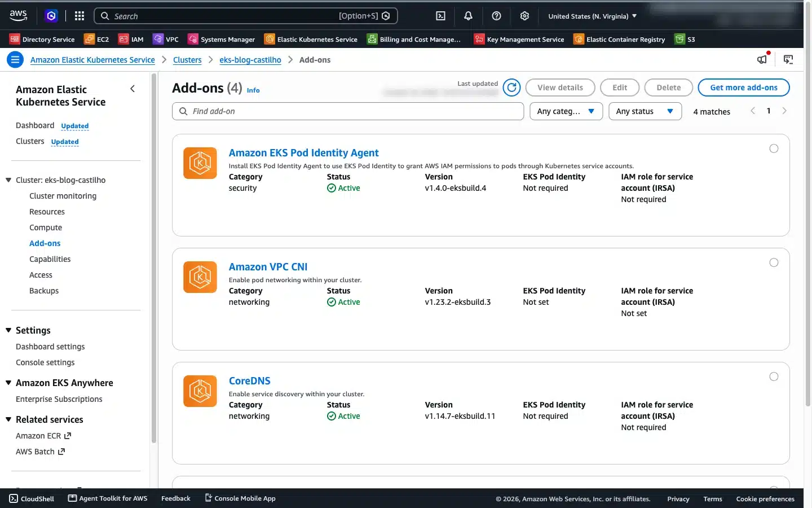Open the Any category filter dropdown
The width and height of the screenshot is (812, 508).
point(566,111)
